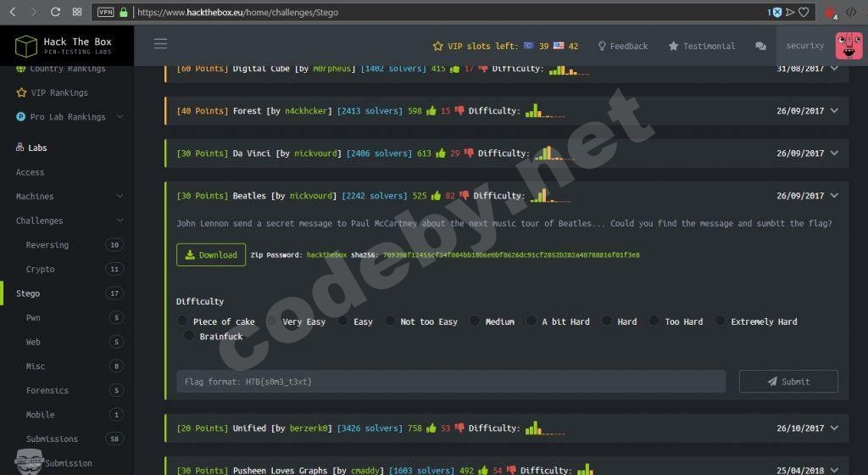Open Testimonial link
This screenshot has height=475, width=868.
pos(702,46)
